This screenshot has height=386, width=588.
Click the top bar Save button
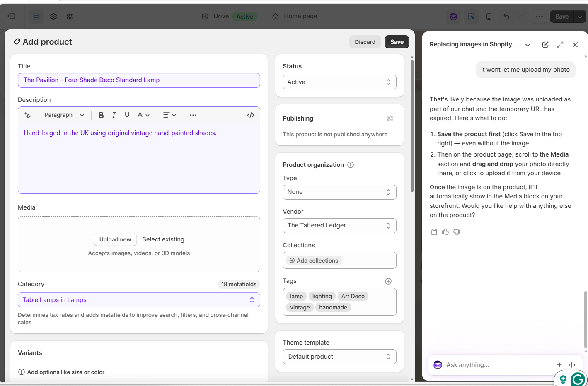click(562, 17)
